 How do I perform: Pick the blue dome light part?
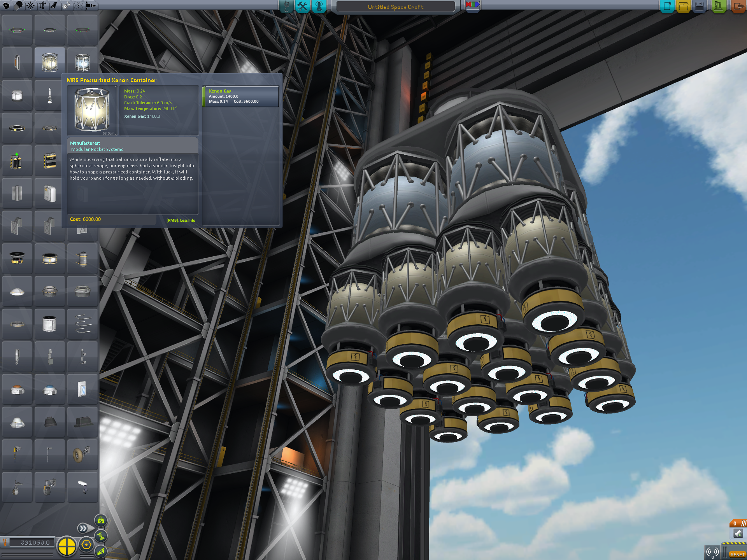point(50,389)
